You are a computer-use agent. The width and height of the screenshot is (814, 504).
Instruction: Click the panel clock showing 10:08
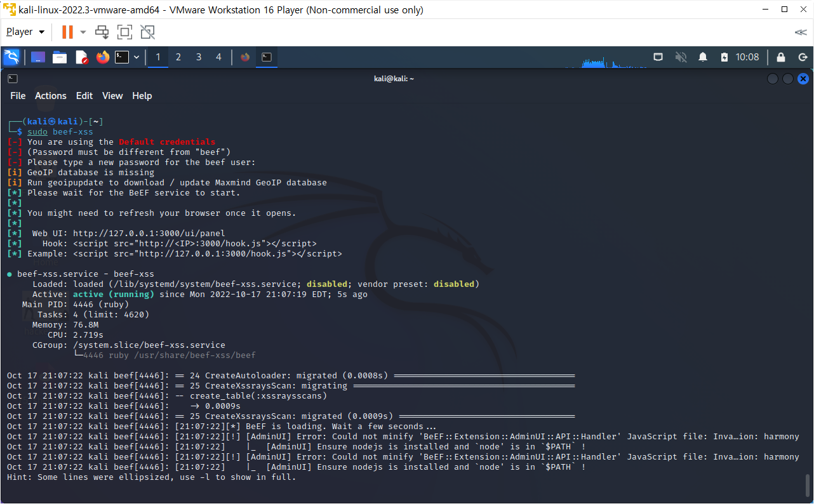(x=747, y=57)
